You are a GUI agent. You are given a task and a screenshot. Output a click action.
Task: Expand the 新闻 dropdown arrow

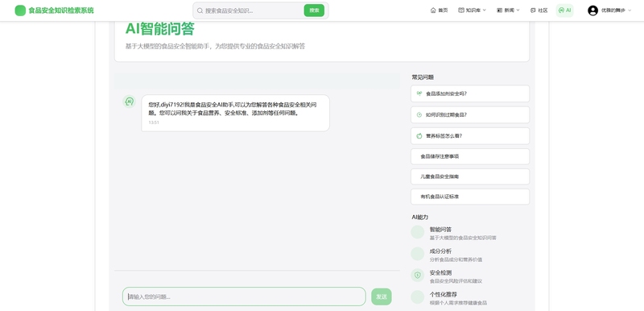tap(518, 10)
